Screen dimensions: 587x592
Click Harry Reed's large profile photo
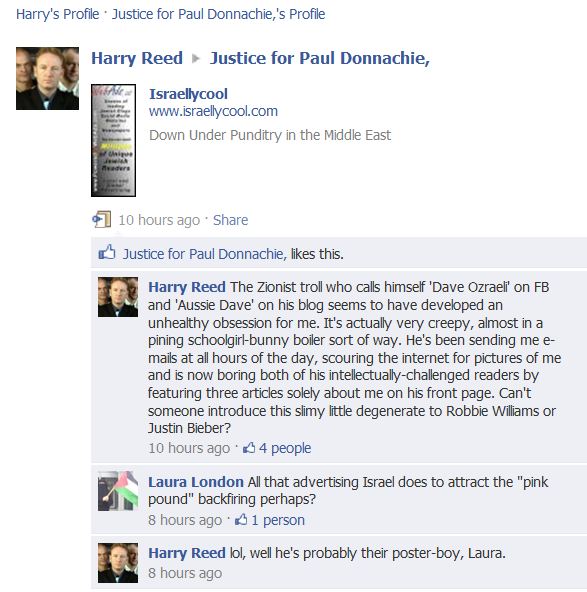[48, 79]
